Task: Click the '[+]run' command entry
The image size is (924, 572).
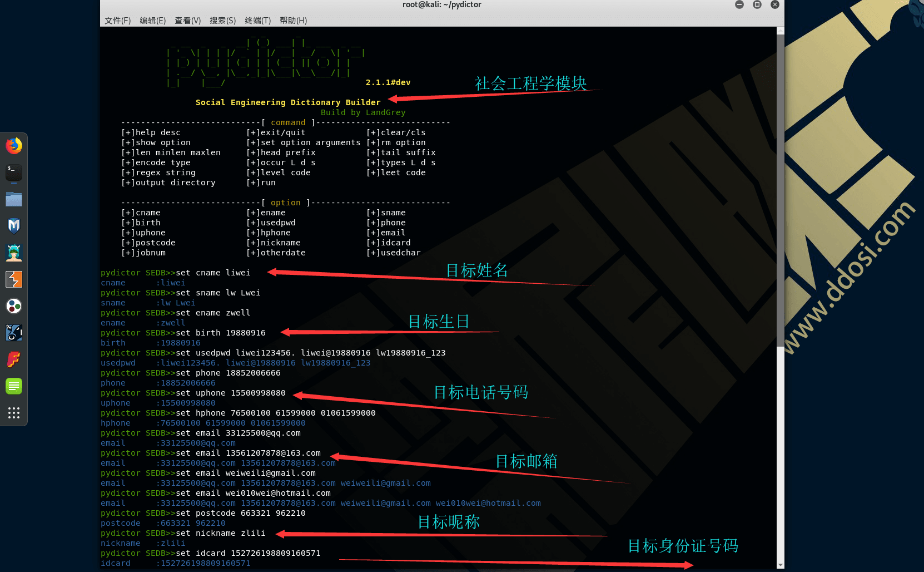Action: click(261, 183)
